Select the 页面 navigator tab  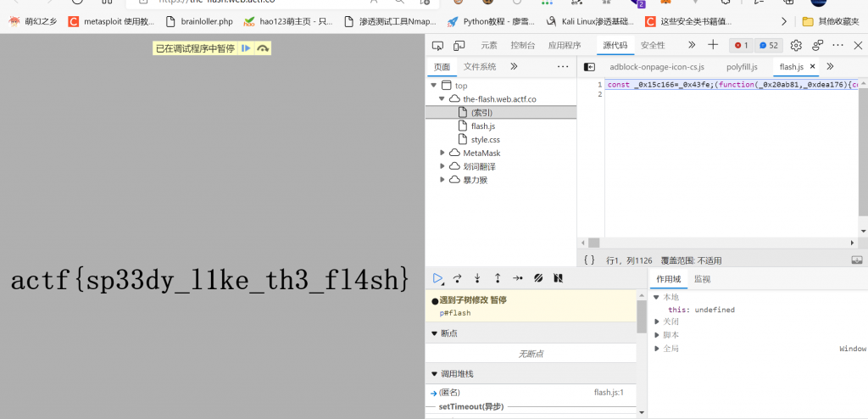pos(442,67)
